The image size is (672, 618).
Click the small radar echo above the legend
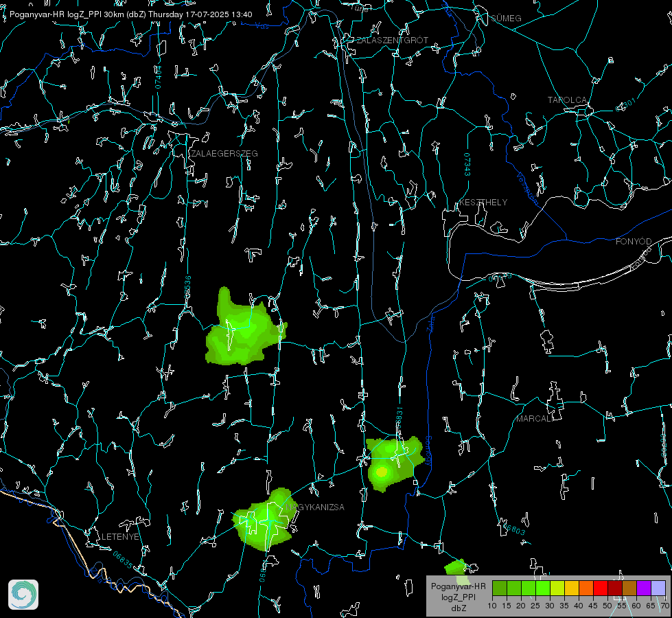455,567
